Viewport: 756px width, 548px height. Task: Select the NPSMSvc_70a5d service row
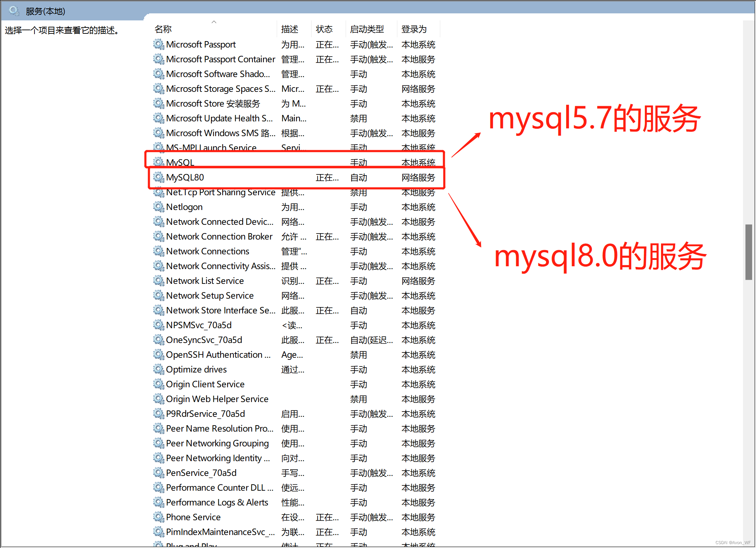[x=199, y=325]
